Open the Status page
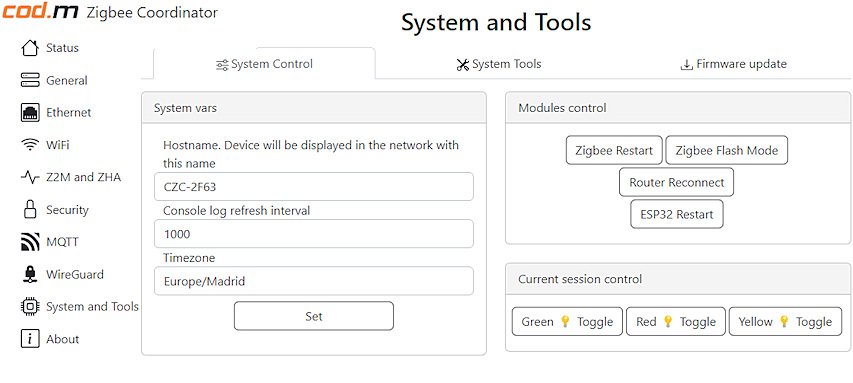Image resolution: width=853 pixels, height=383 pixels. (62, 48)
